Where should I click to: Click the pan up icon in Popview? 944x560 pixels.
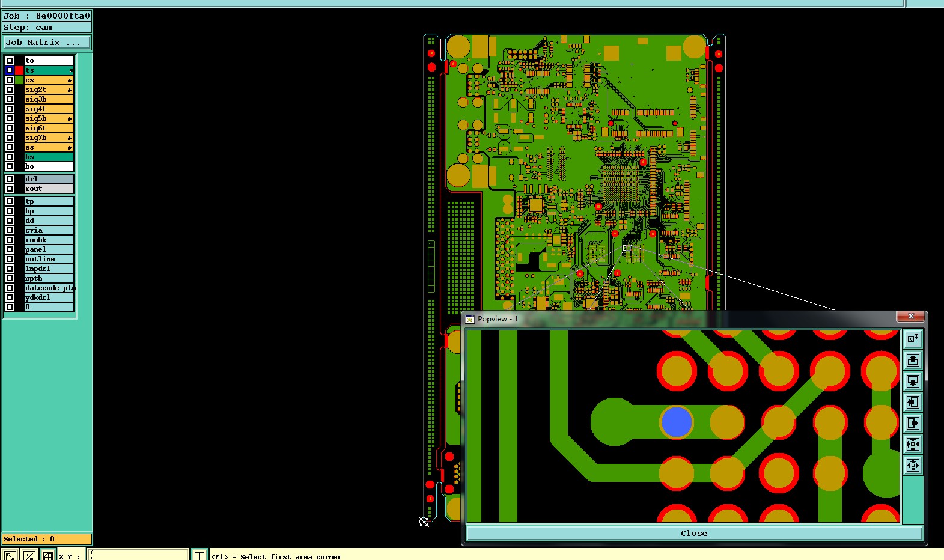pyautogui.click(x=913, y=360)
